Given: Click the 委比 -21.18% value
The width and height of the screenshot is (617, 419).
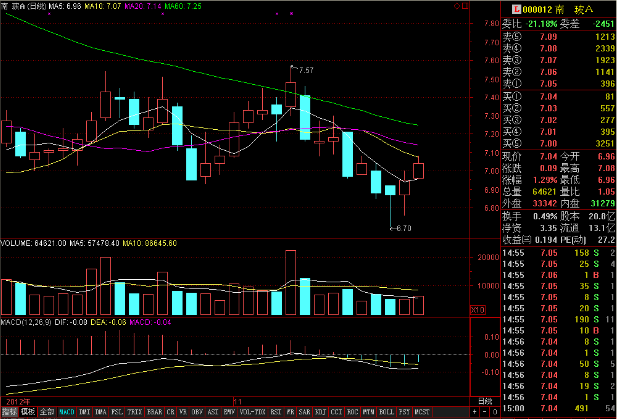Looking at the screenshot, I should click(x=541, y=24).
